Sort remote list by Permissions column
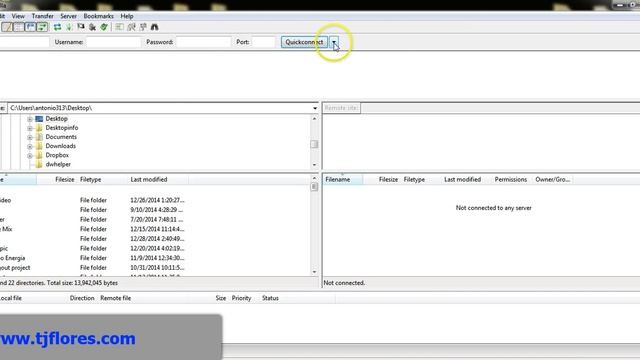The height and width of the screenshot is (360, 640). pyautogui.click(x=511, y=180)
